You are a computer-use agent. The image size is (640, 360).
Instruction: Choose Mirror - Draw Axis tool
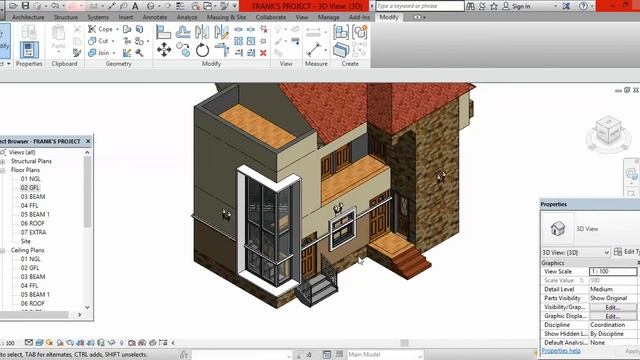(x=221, y=32)
